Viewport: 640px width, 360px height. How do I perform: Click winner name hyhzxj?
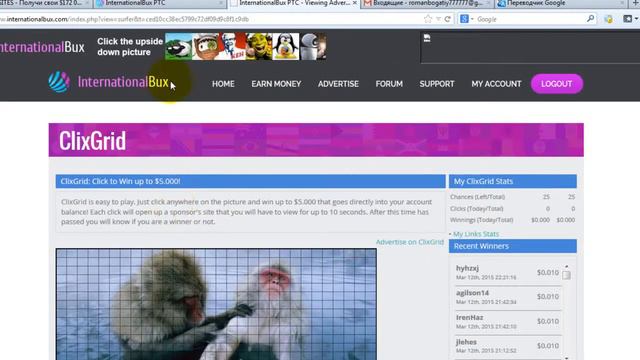pos(467,268)
